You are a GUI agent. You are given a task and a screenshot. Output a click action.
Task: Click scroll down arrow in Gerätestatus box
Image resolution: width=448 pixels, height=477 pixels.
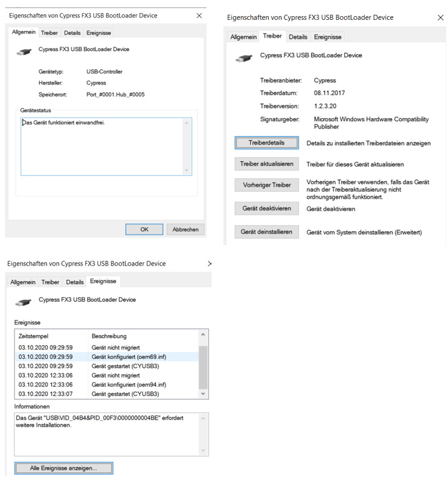coord(186,170)
